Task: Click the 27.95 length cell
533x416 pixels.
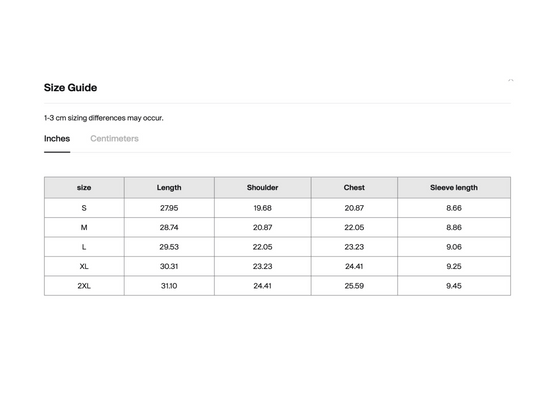Action: [x=169, y=208]
